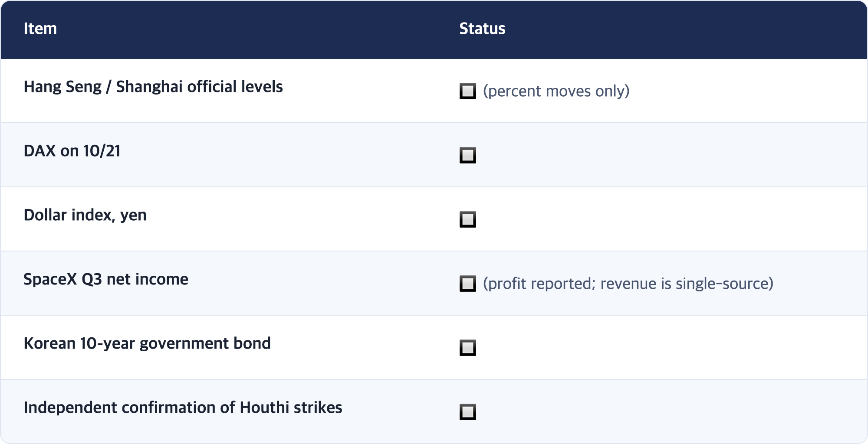Screen dimensions: 868x444
Task: Click the "(profit reported; revenue is single-source)" note
Action: coord(628,284)
